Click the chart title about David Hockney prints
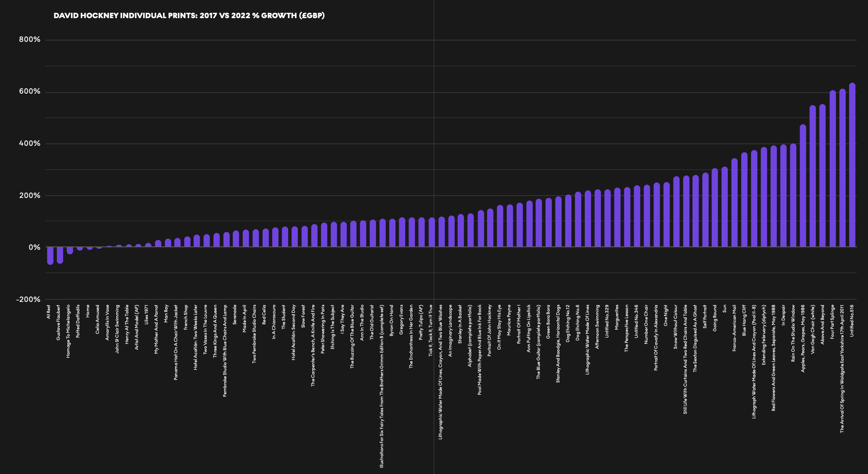 pyautogui.click(x=189, y=16)
